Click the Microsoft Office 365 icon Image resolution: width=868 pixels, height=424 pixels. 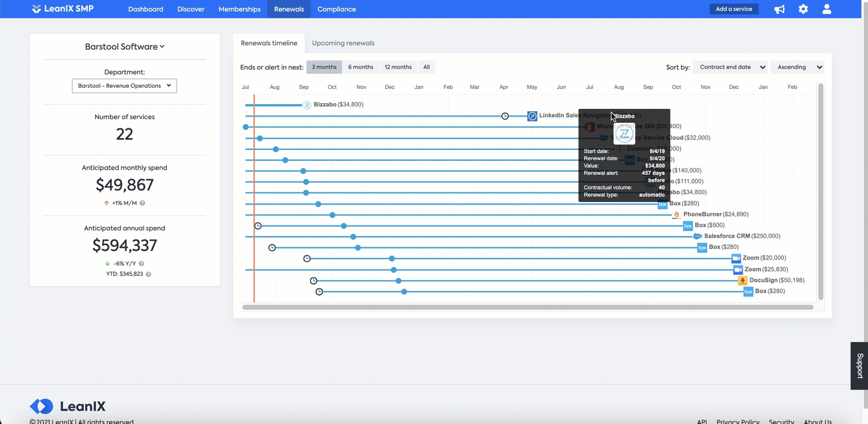point(589,126)
